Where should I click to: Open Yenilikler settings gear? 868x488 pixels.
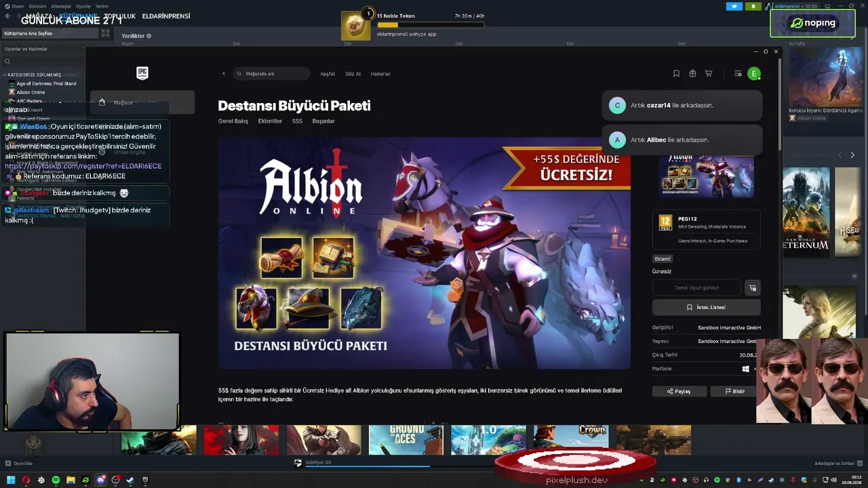click(149, 36)
